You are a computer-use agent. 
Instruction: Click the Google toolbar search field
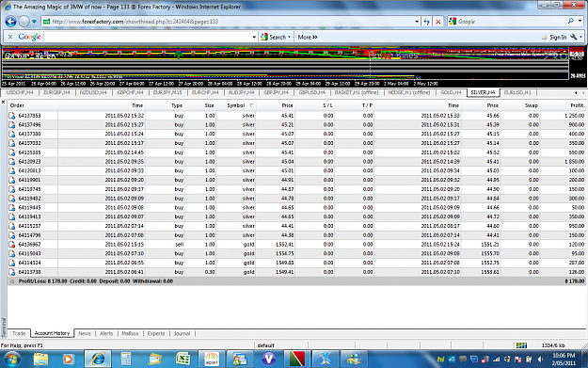coord(147,37)
